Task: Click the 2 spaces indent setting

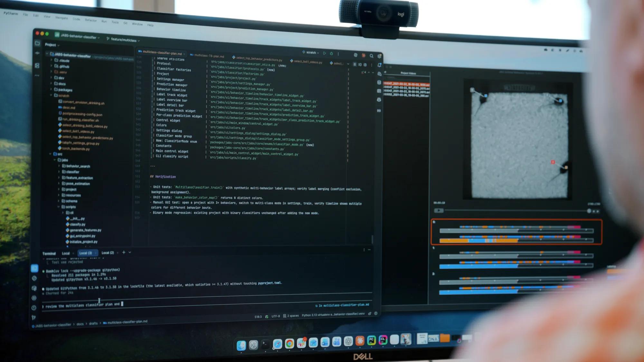Action: click(291, 316)
